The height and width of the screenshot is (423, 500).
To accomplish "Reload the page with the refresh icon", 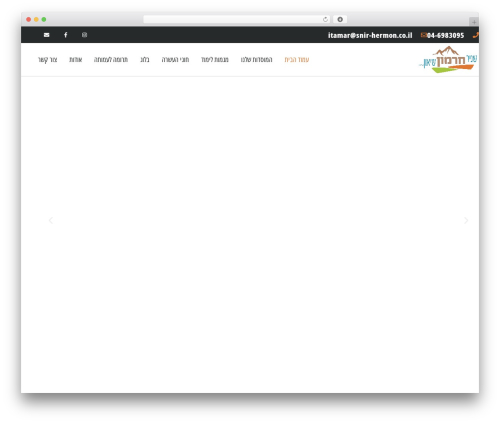I will 325,19.
